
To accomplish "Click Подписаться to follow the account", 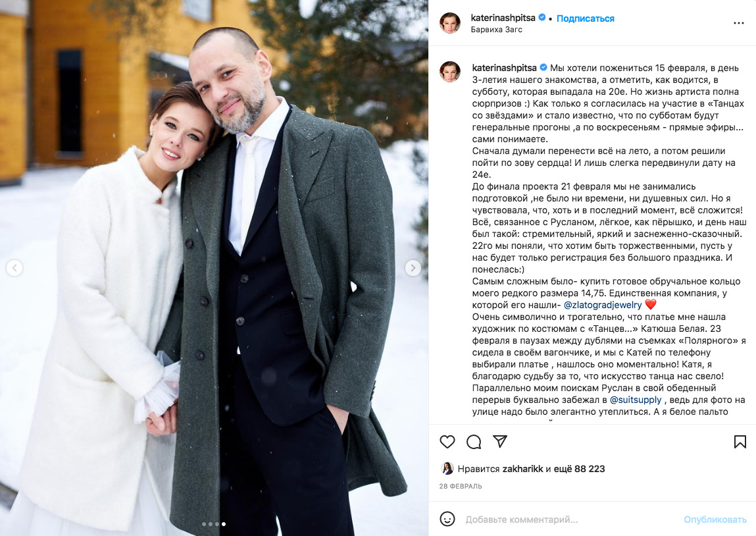I will [x=586, y=18].
